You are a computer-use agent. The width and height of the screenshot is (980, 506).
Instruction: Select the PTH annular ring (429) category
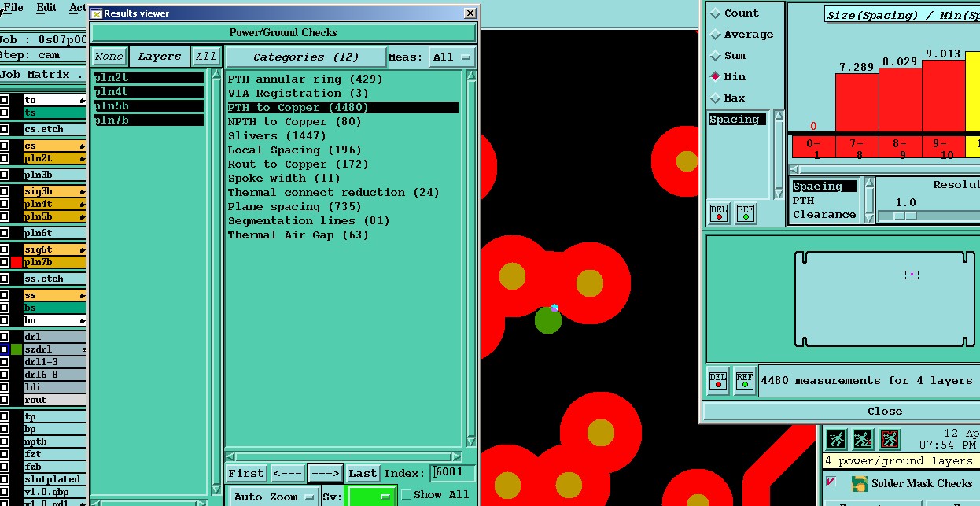(305, 79)
